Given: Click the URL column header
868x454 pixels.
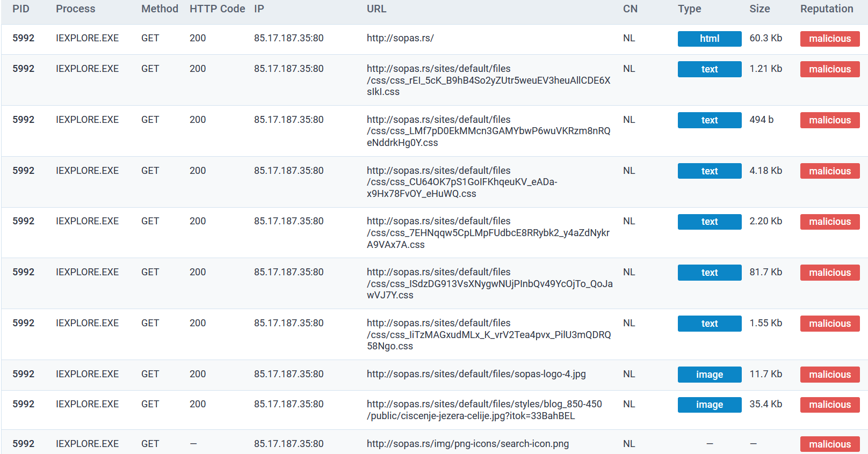Looking at the screenshot, I should (377, 9).
